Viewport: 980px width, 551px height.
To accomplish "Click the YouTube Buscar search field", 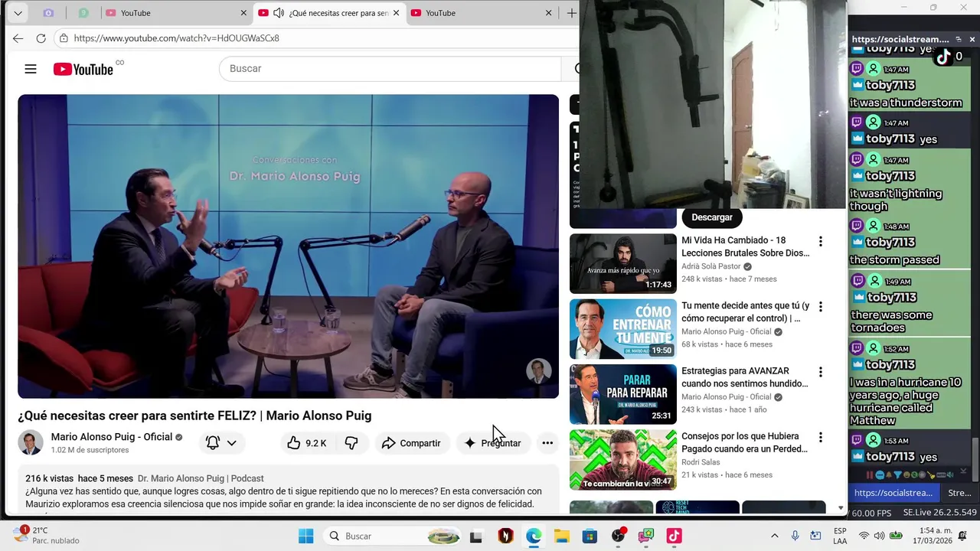I will tap(390, 69).
